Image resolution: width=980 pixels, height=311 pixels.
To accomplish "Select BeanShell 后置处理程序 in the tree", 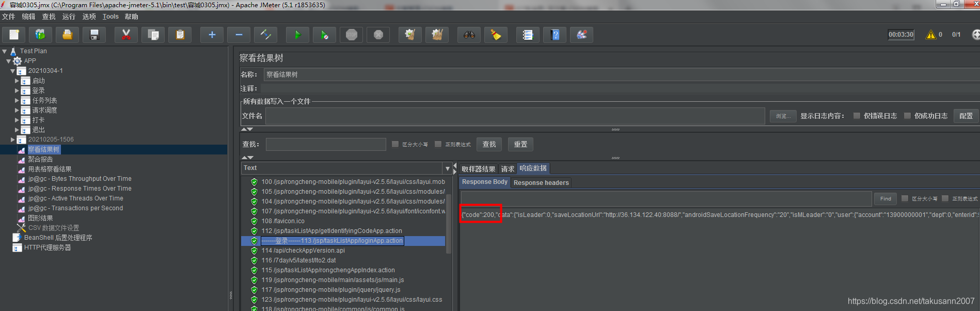I will (58, 238).
